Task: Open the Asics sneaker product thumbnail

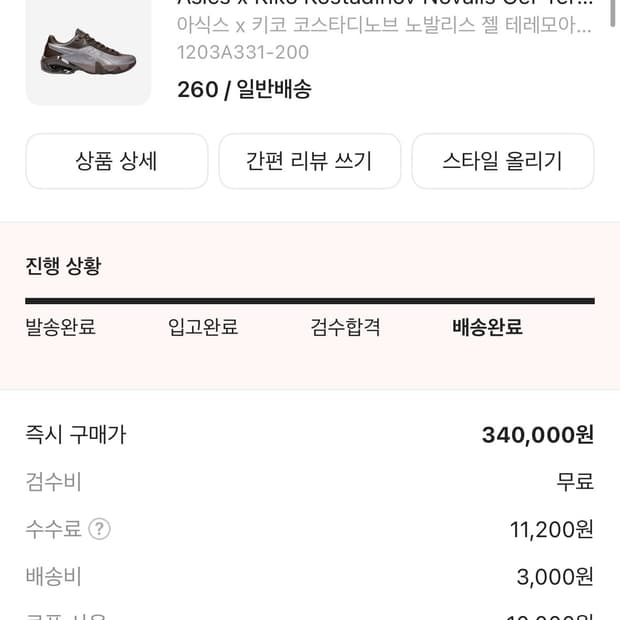Action: coord(88,52)
